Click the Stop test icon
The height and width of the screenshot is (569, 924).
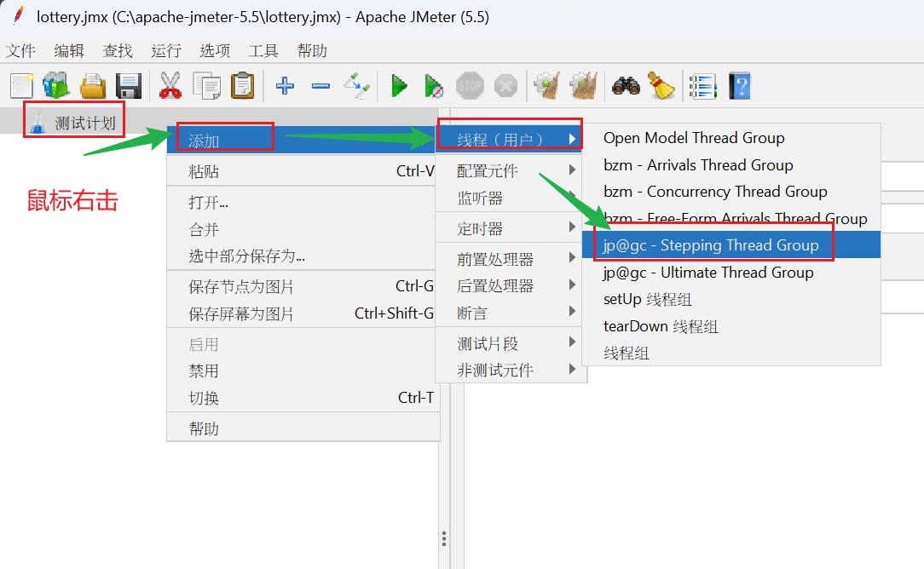click(470, 86)
